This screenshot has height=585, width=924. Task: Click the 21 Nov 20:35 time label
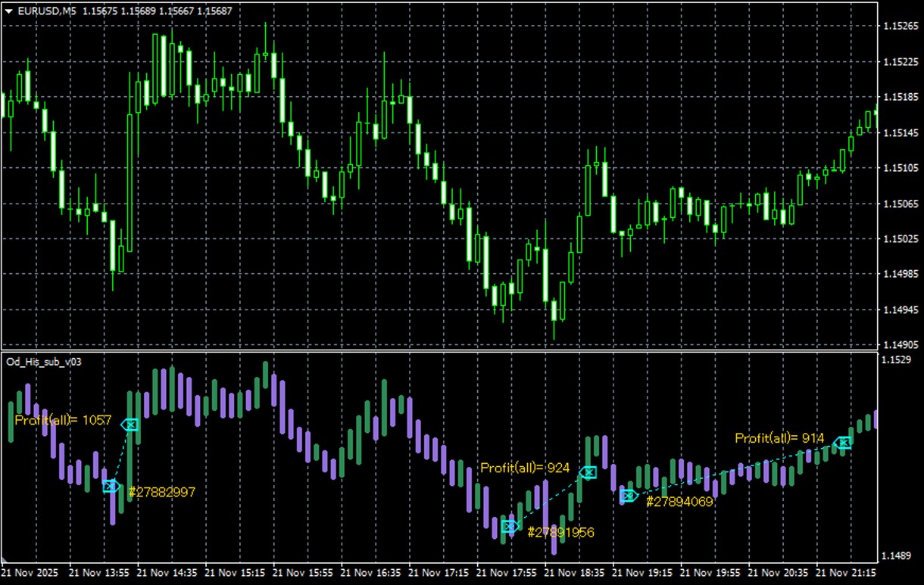[x=777, y=573]
